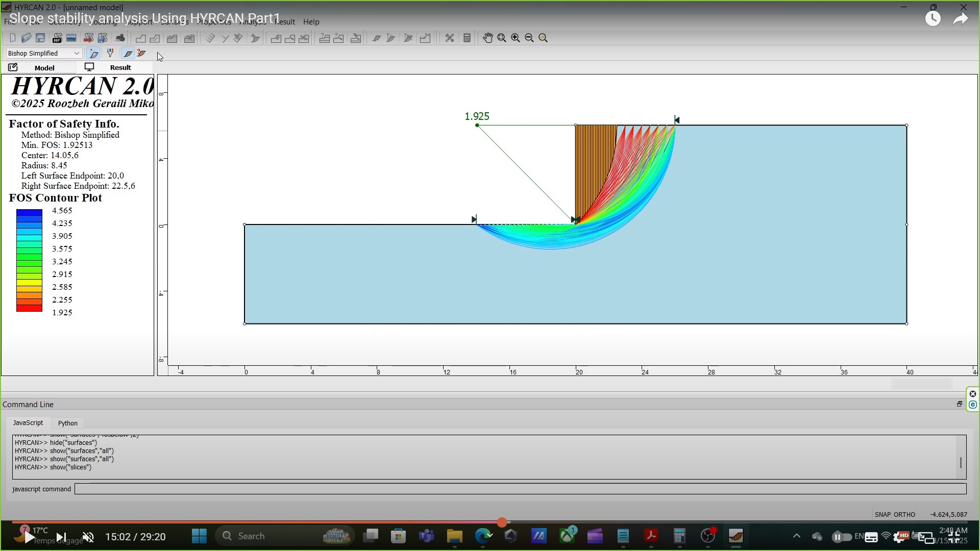Click Right Surface Endpoint: 22.5,6 text
The height and width of the screenshot is (551, 980).
tap(78, 186)
